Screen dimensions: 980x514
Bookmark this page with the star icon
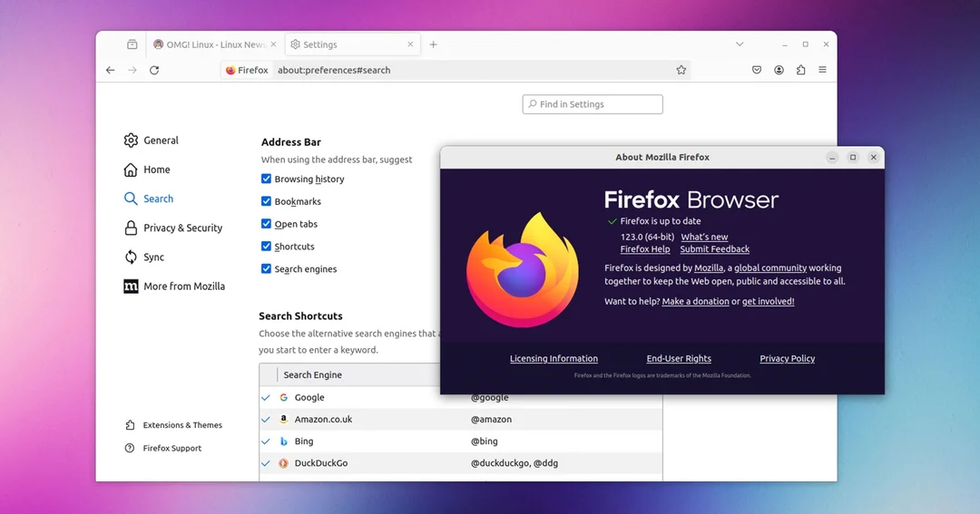pyautogui.click(x=681, y=70)
